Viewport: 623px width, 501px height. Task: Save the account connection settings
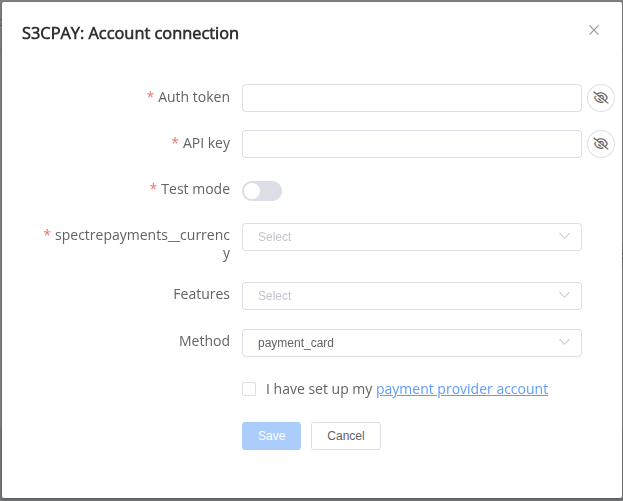(271, 436)
